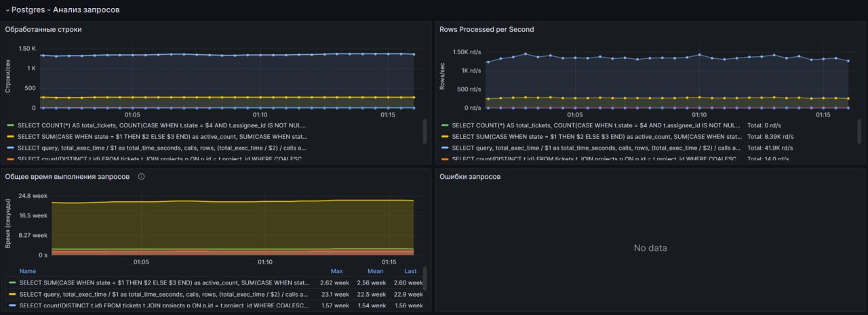The width and height of the screenshot is (868, 315).
Task: Open the Rows Processed per Second panel title
Action: click(x=487, y=30)
